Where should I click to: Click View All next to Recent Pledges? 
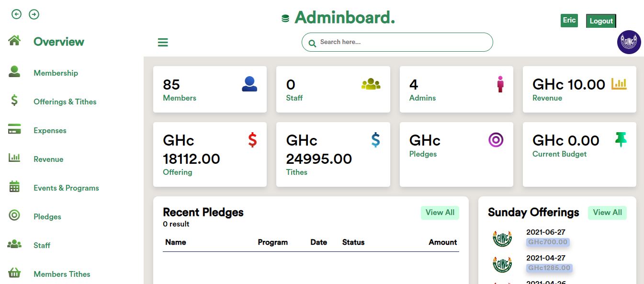[439, 212]
